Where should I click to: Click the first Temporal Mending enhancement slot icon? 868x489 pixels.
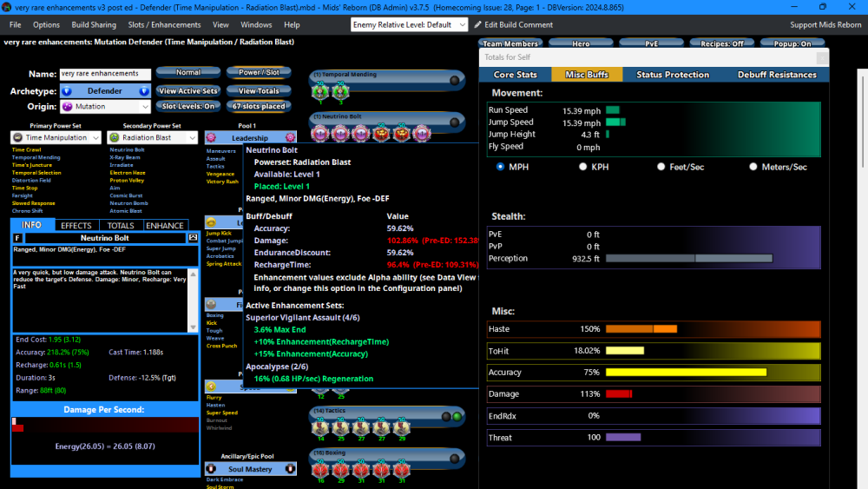(319, 91)
